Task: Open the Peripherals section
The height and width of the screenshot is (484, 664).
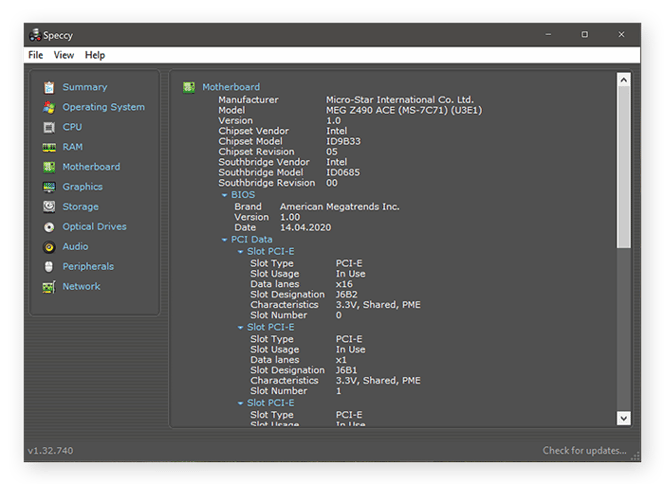Action: [x=88, y=266]
